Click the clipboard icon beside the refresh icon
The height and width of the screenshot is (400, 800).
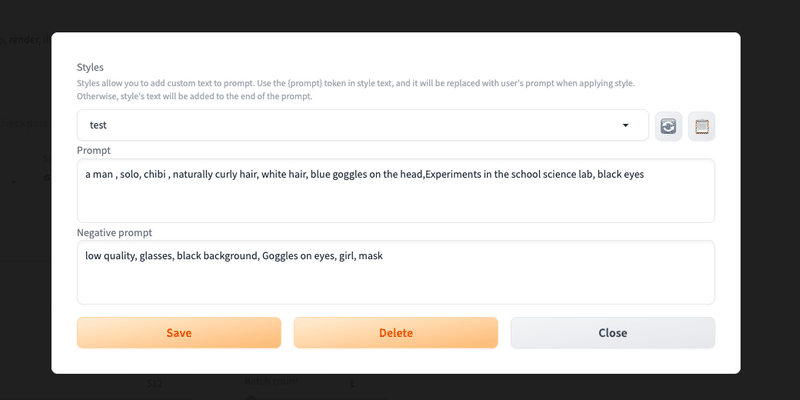click(x=702, y=126)
